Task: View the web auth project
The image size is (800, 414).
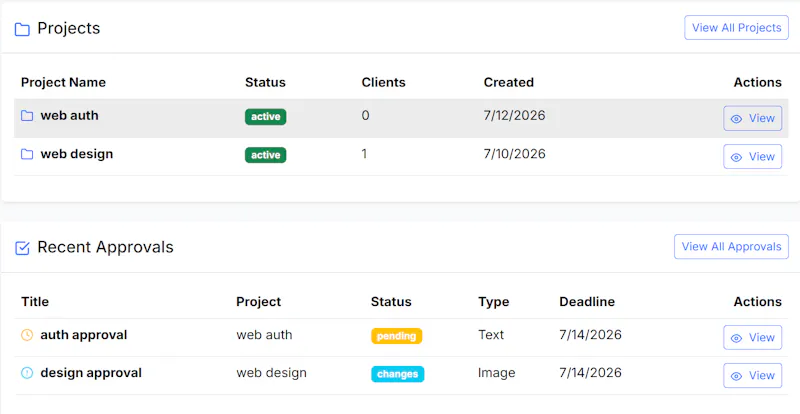Action: [x=753, y=118]
